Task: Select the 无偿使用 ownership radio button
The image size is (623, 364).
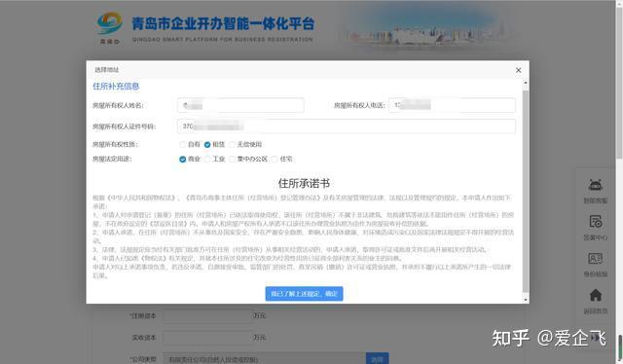Action: 233,145
